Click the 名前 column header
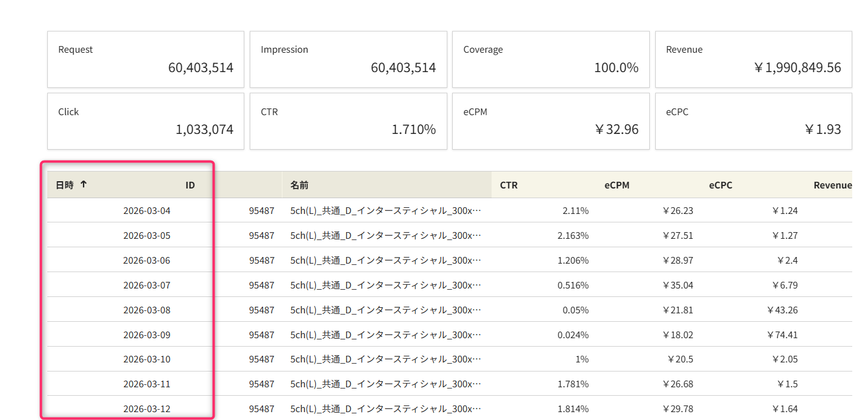Viewport: 868px width, 420px height. pos(299,185)
